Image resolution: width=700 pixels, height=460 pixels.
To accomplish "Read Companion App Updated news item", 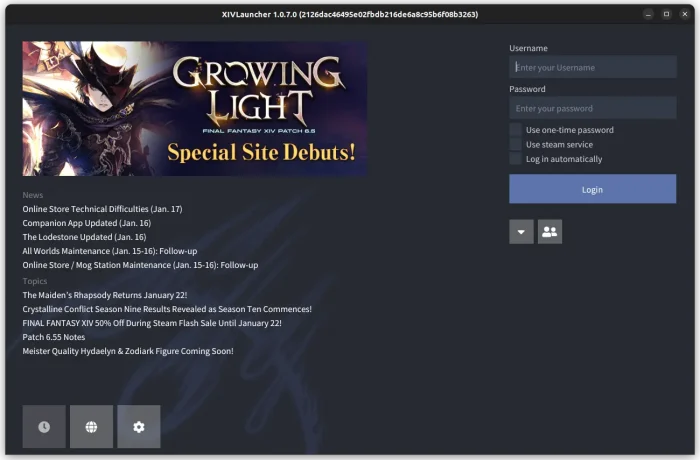I will tap(86, 223).
